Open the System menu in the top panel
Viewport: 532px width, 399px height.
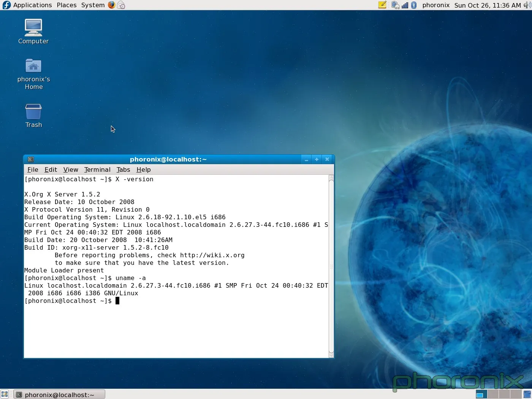click(93, 5)
